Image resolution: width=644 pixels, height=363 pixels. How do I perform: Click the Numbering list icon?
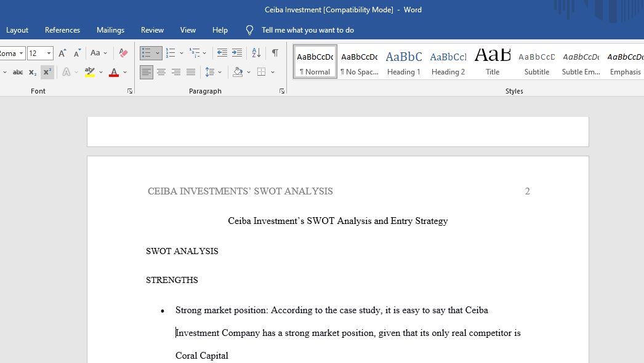tap(171, 53)
